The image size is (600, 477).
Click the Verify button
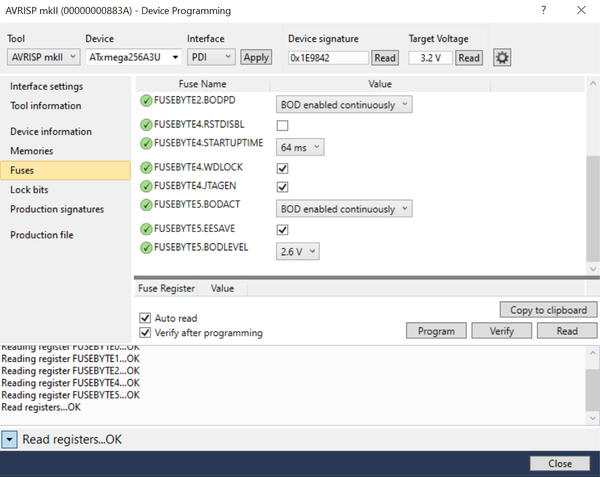[x=502, y=331]
